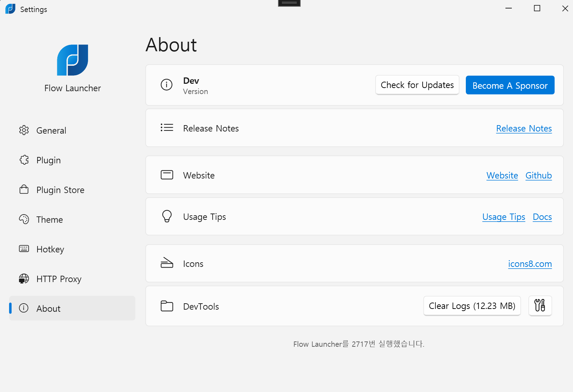
Task: Open the Release Notes link
Action: [524, 128]
